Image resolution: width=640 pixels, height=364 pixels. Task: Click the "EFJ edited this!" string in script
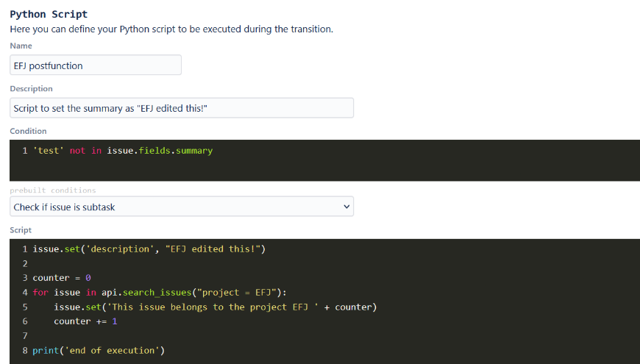(213, 249)
